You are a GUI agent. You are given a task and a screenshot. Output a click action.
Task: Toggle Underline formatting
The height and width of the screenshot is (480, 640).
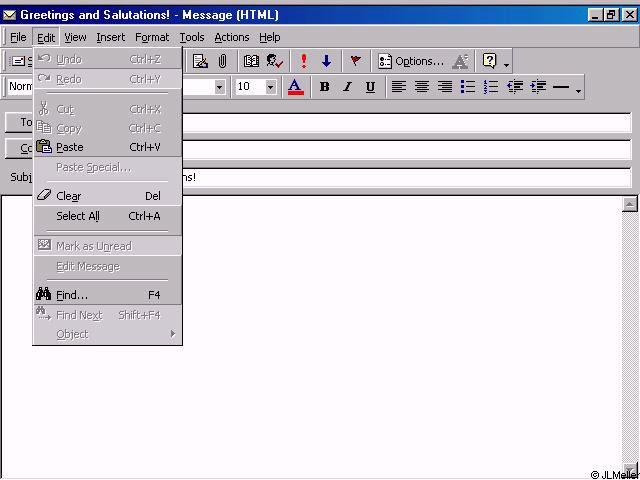(x=370, y=87)
